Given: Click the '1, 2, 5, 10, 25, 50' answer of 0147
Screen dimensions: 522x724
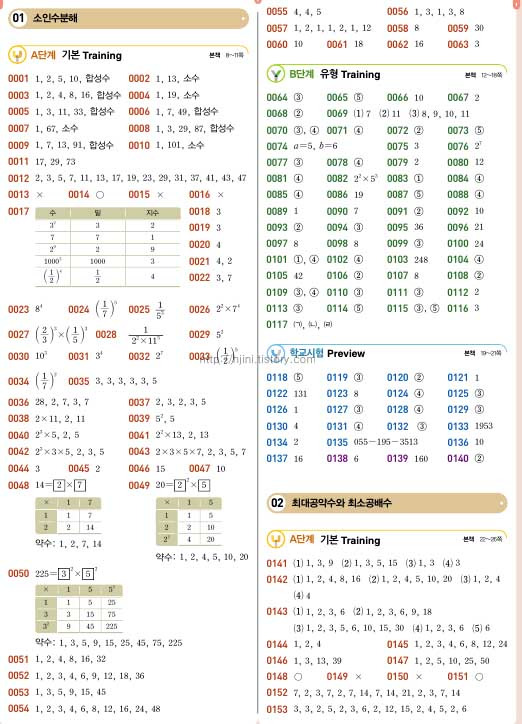Looking at the screenshot, I should click(x=451, y=661).
